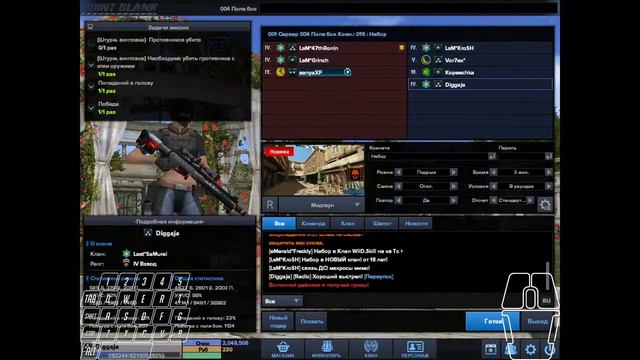
Task: Open the Мидтаун map dropdown
Action: pyautogui.click(x=322, y=204)
